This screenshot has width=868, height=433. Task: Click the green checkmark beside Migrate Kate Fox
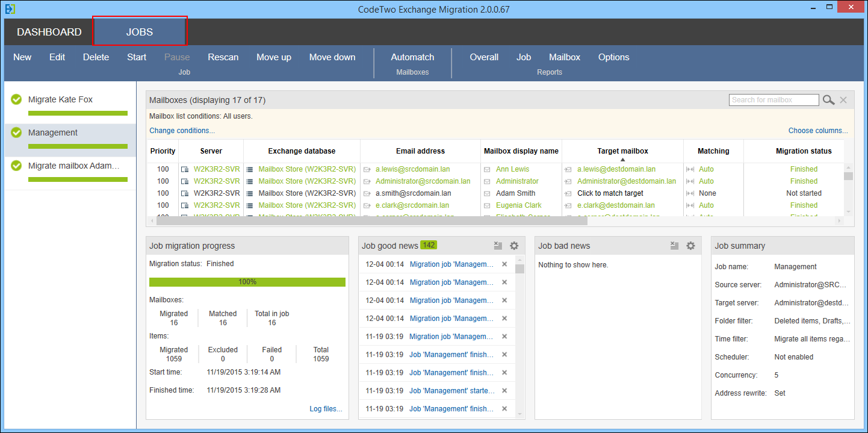tap(16, 99)
